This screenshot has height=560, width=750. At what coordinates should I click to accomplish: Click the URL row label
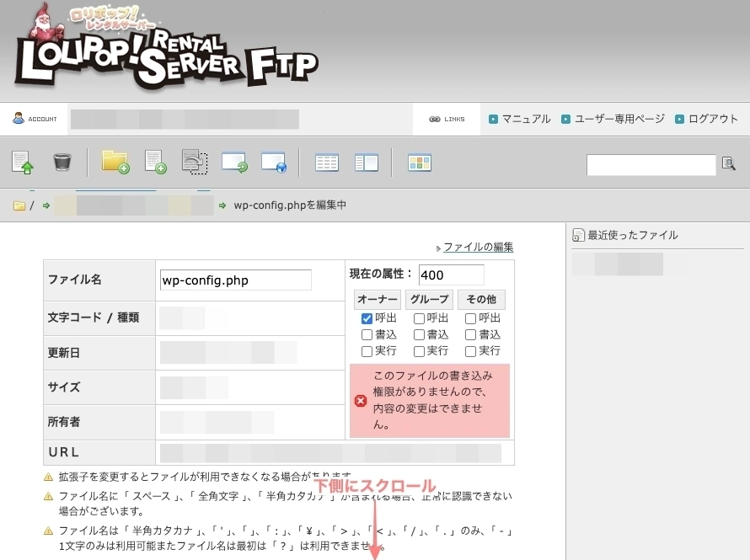pyautogui.click(x=63, y=452)
